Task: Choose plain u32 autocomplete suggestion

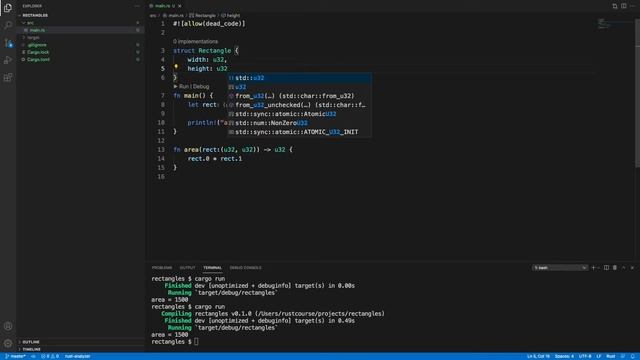Action: click(x=299, y=87)
